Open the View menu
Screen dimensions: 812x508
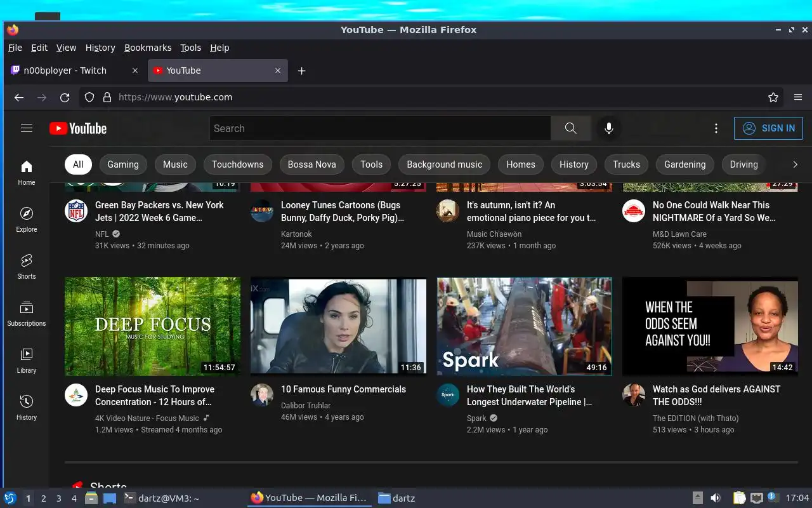(66, 48)
